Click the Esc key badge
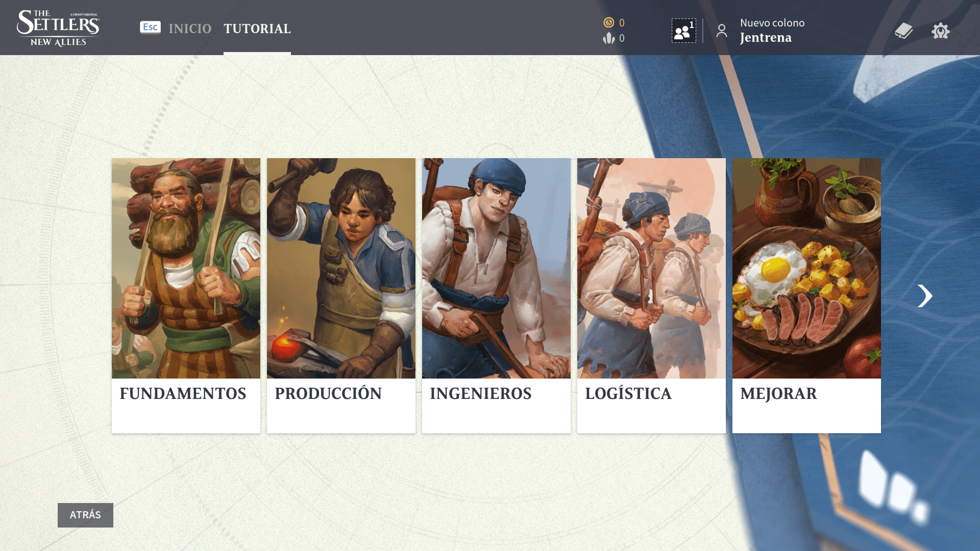The height and width of the screenshot is (551, 980). coord(150,27)
